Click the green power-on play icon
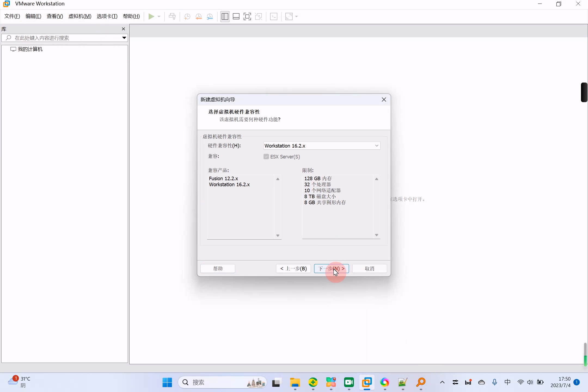The image size is (588, 392). coord(151,17)
